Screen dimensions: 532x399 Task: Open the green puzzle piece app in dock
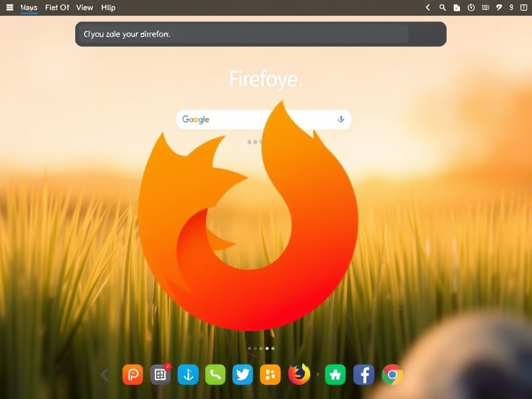pyautogui.click(x=335, y=375)
